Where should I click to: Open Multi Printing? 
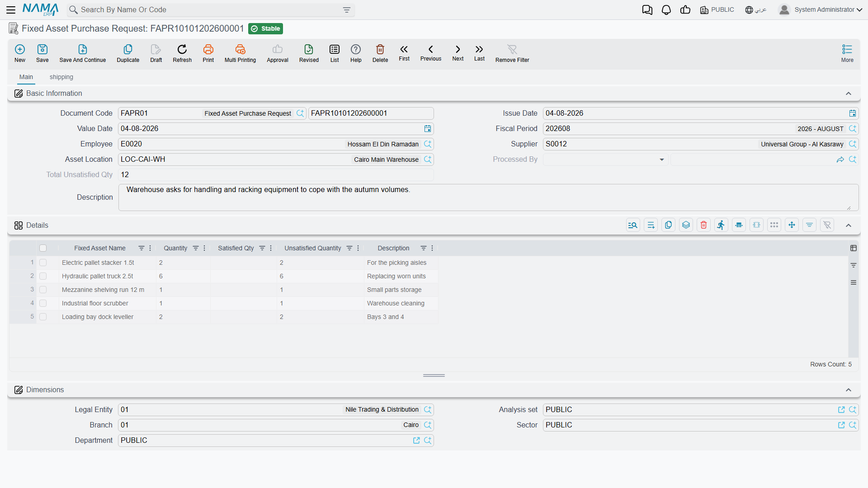240,53
